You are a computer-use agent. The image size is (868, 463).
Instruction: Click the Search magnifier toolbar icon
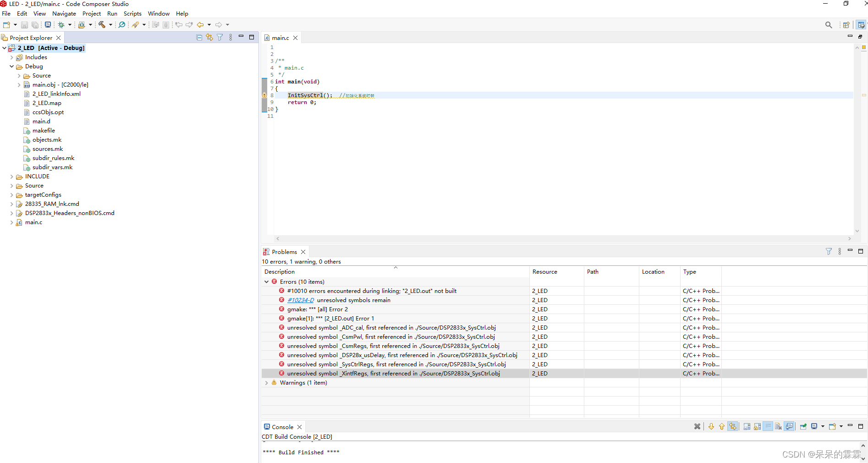click(122, 25)
